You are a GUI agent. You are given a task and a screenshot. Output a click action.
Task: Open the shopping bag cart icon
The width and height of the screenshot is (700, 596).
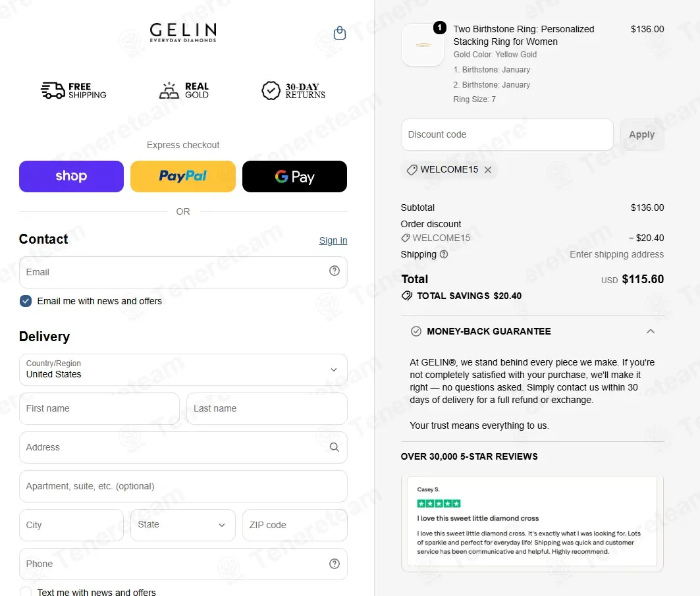click(x=340, y=33)
